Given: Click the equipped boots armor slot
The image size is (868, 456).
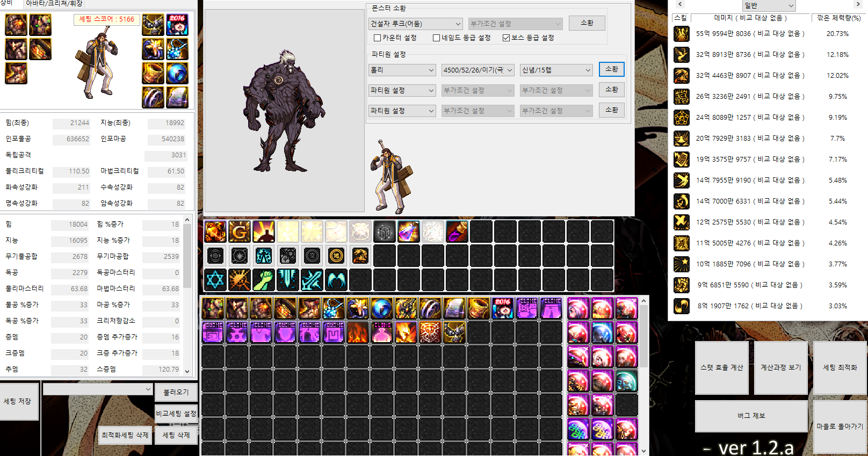Looking at the screenshot, I should point(16,73).
